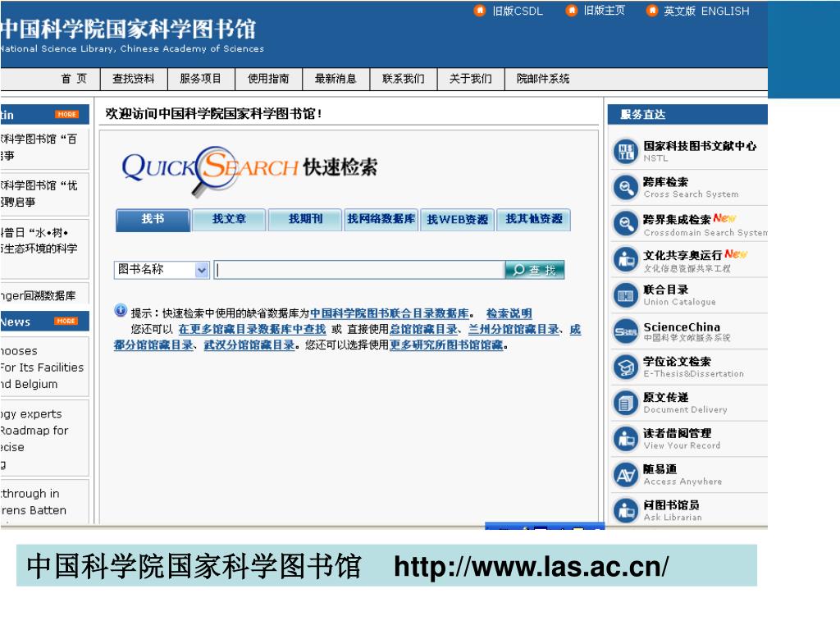Open the 找网络数据库 tab

(x=381, y=220)
